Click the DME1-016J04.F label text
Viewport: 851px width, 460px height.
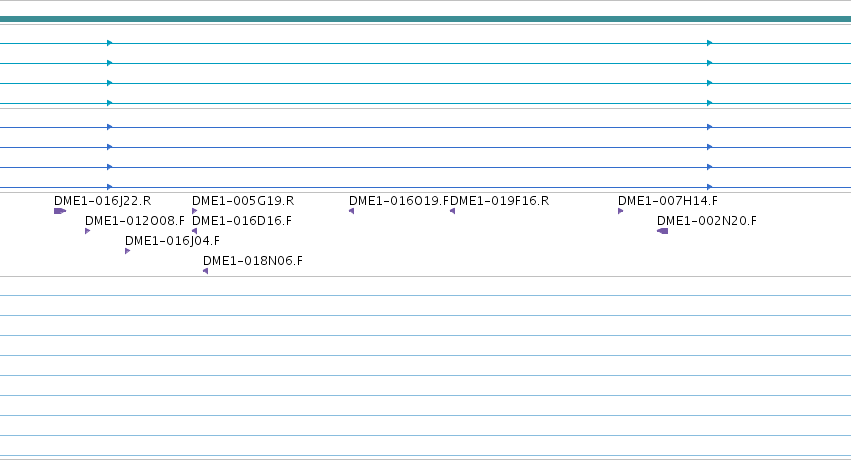(173, 241)
